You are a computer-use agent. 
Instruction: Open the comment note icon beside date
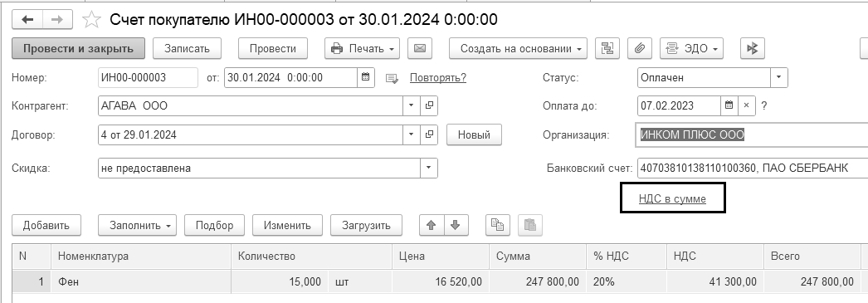pyautogui.click(x=392, y=78)
